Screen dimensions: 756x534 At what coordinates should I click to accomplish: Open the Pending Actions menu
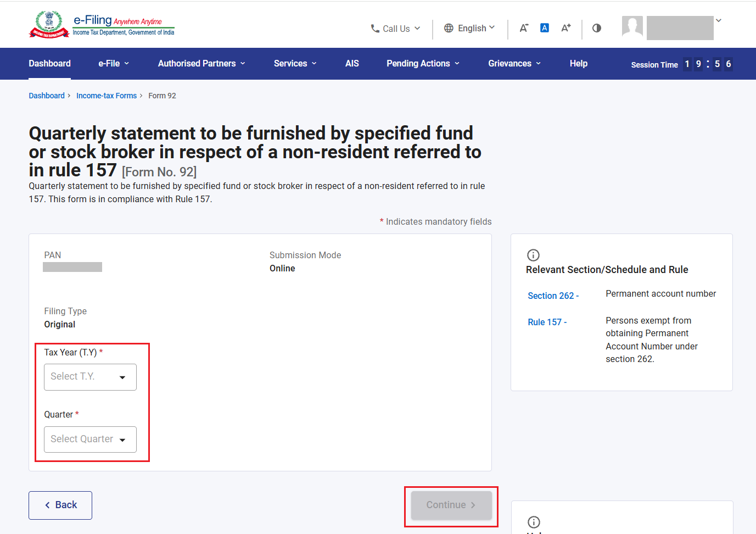423,64
